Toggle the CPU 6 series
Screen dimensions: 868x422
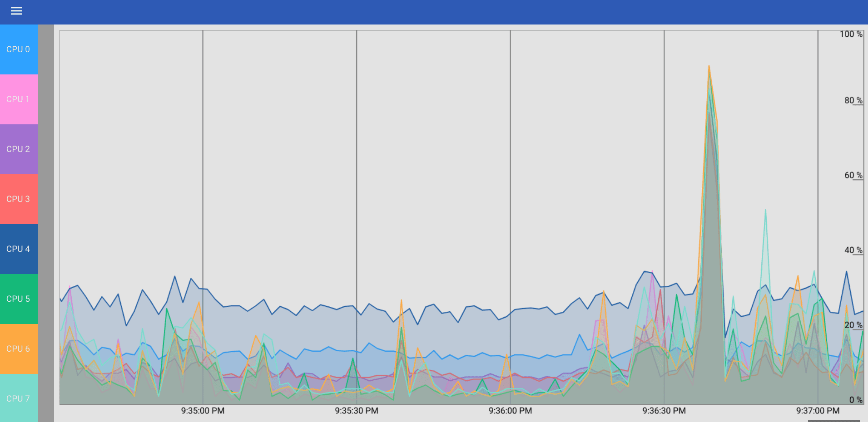19,349
